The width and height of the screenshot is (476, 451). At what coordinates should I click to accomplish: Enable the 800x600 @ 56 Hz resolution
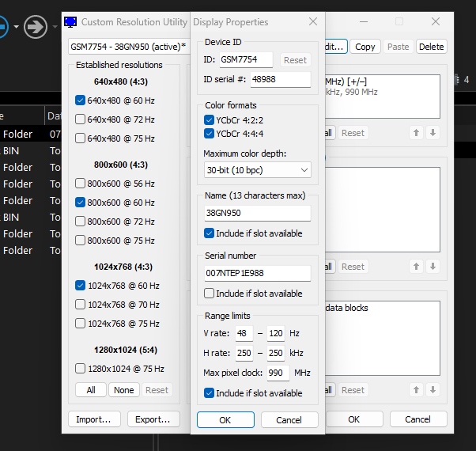80,184
